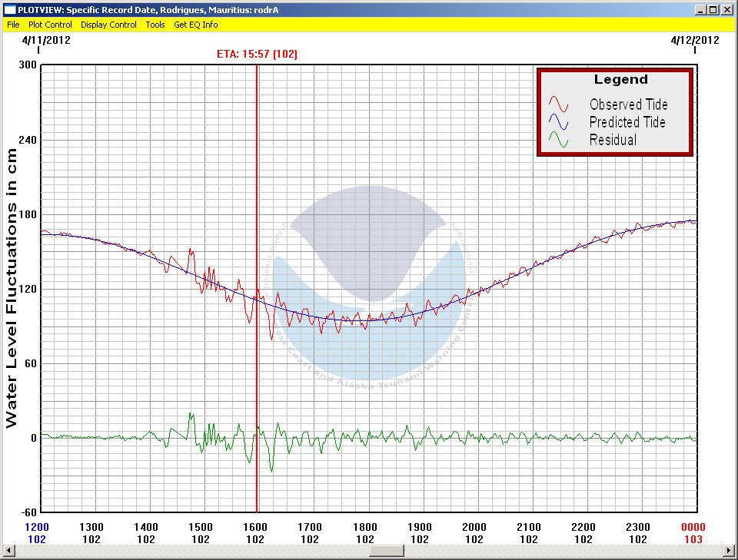Click the 60 y-axis value
738x560 pixels.
(30, 363)
